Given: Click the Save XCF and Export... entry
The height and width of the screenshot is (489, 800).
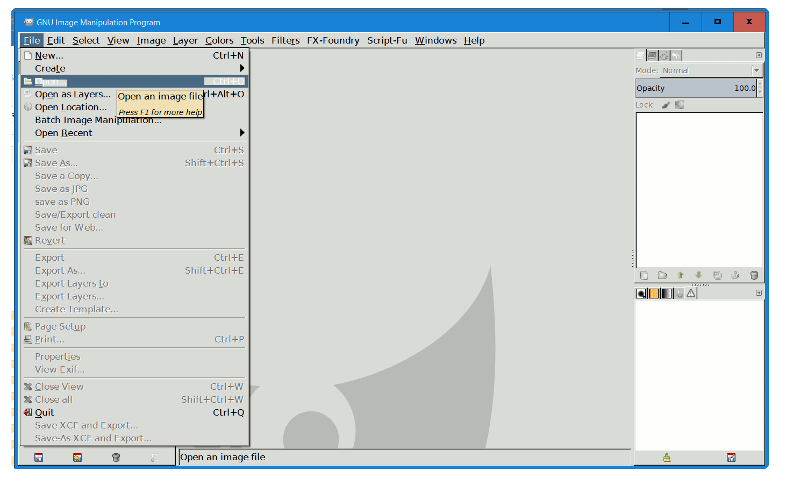Looking at the screenshot, I should coord(135,425).
